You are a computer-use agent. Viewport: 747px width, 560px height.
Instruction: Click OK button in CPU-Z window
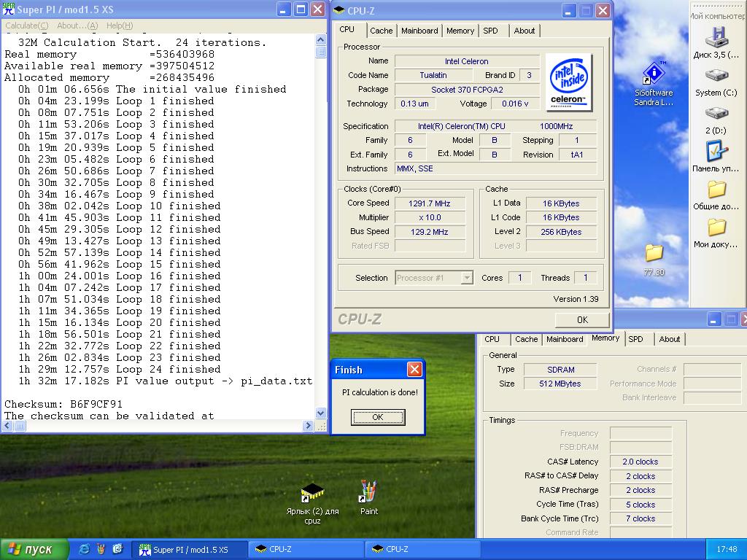tap(582, 320)
